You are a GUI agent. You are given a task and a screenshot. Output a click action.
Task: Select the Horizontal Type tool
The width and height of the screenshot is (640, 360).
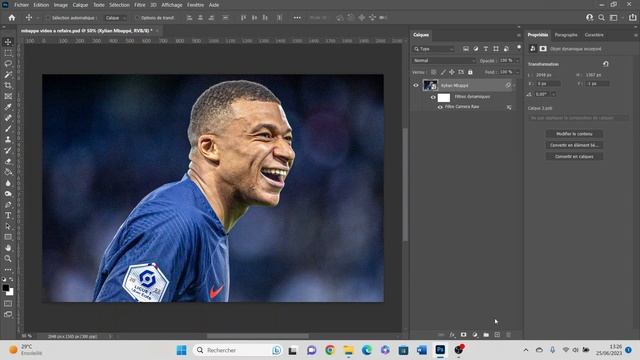[8, 215]
